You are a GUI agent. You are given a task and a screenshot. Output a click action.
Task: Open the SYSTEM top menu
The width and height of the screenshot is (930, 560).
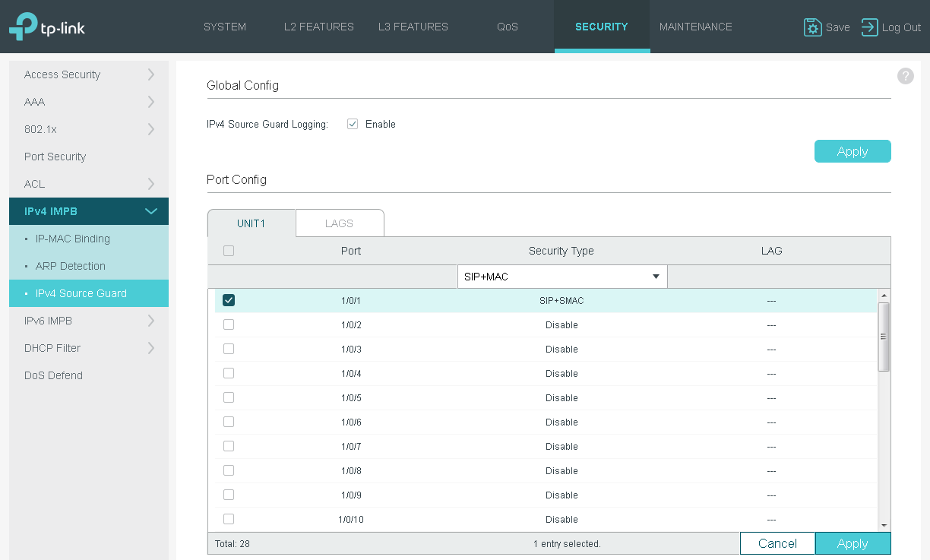tap(225, 27)
